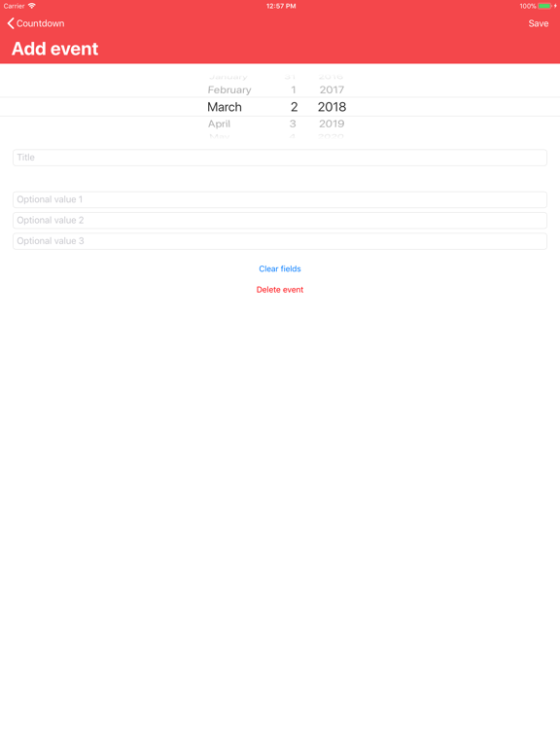
Task: Tap the selected March row
Action: point(225,107)
